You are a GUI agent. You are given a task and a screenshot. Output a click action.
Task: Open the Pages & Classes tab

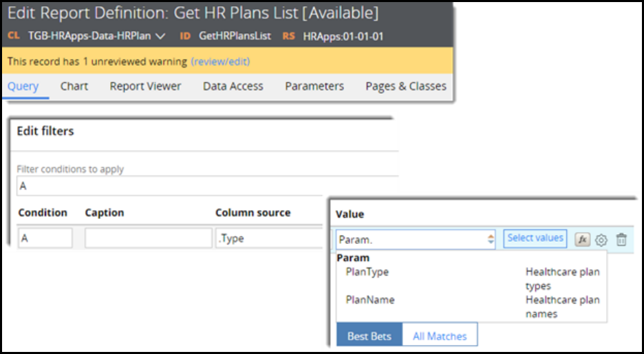405,86
